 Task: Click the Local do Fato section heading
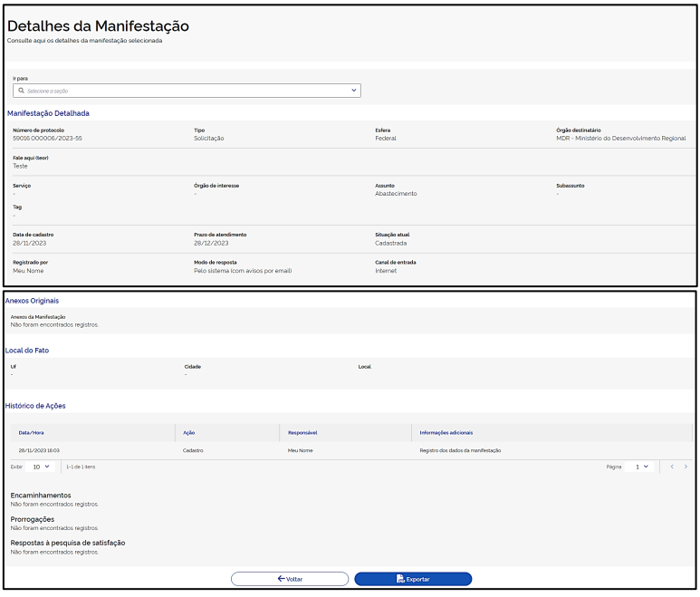(27, 350)
